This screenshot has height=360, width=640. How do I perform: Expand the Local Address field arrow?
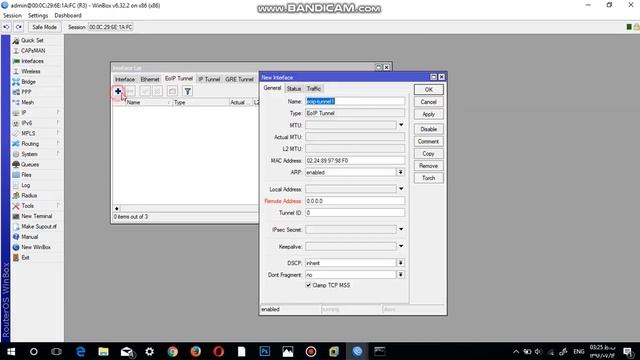pyautogui.click(x=401, y=189)
